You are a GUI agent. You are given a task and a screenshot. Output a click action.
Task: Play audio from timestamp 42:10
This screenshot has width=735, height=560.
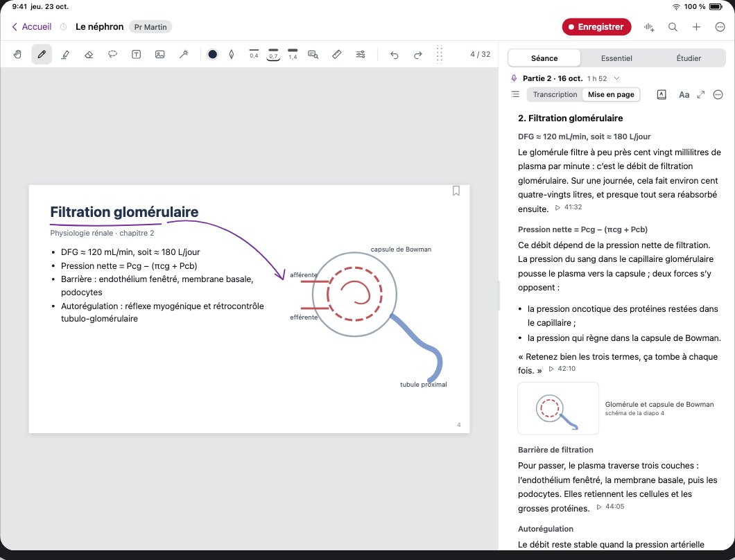click(x=562, y=369)
